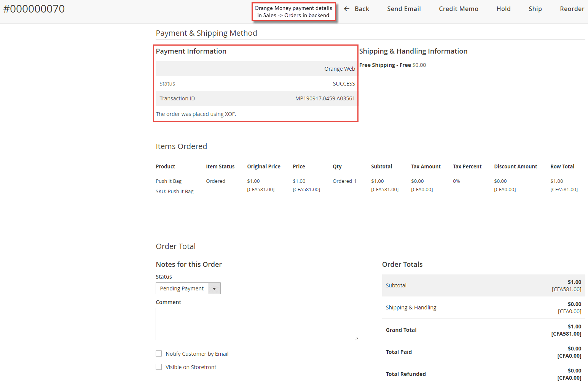Screen dimensions: 588x382
Task: Click Ship to create a shipment
Action: [535, 8]
